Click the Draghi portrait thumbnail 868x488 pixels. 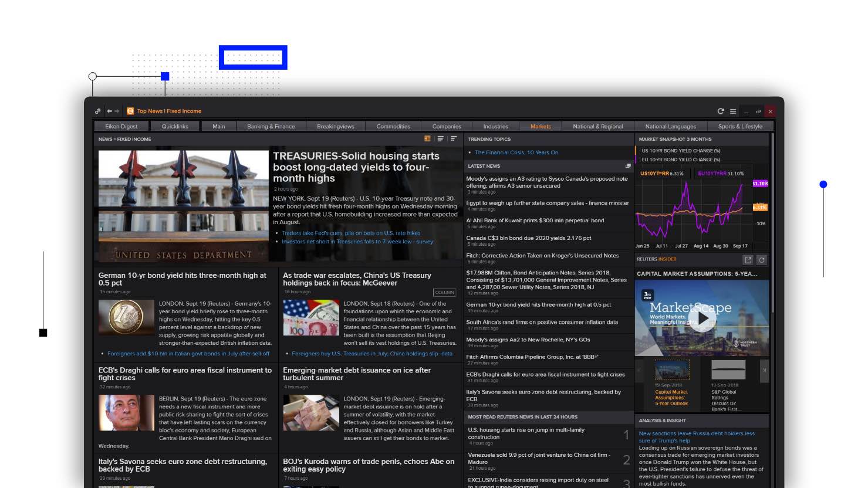(x=126, y=413)
